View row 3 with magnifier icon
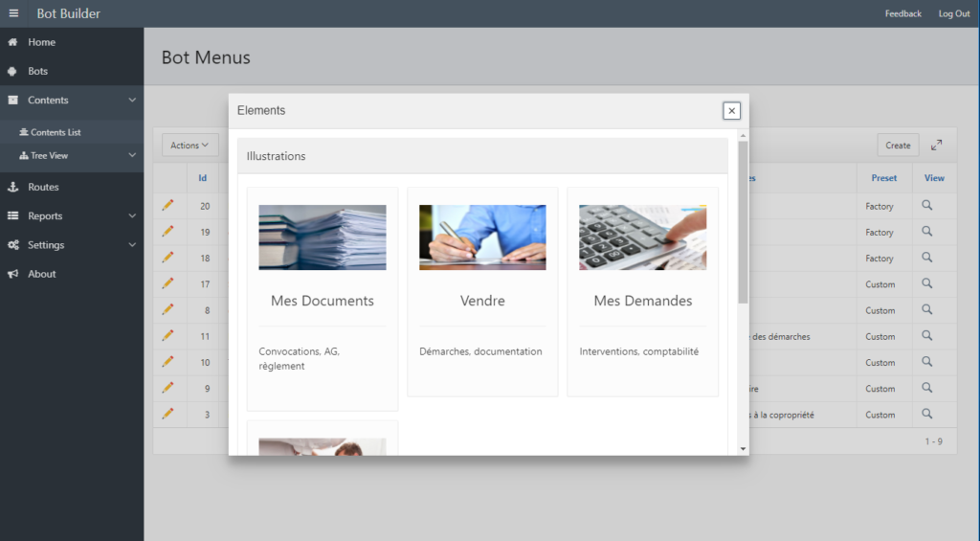The image size is (980, 541). pos(926,414)
